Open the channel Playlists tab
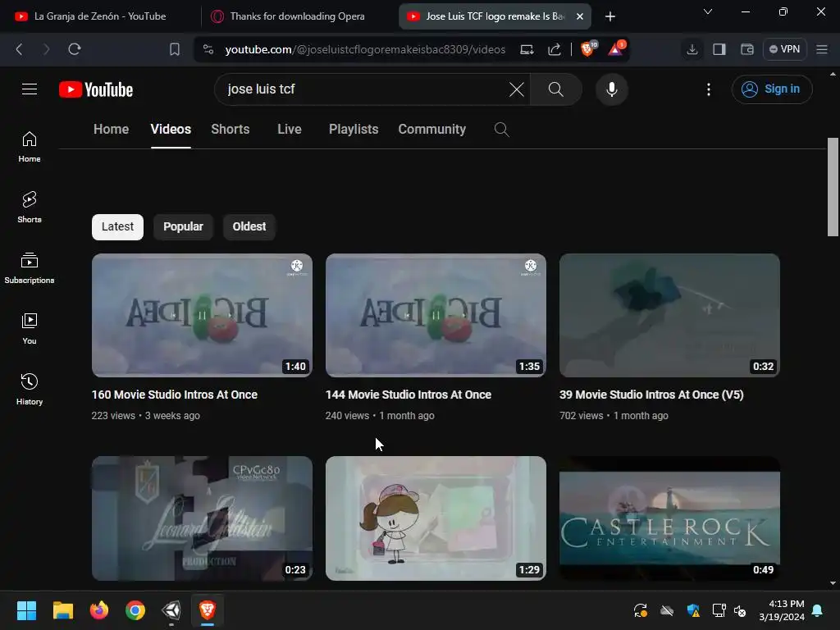This screenshot has height=630, width=840. click(x=354, y=129)
